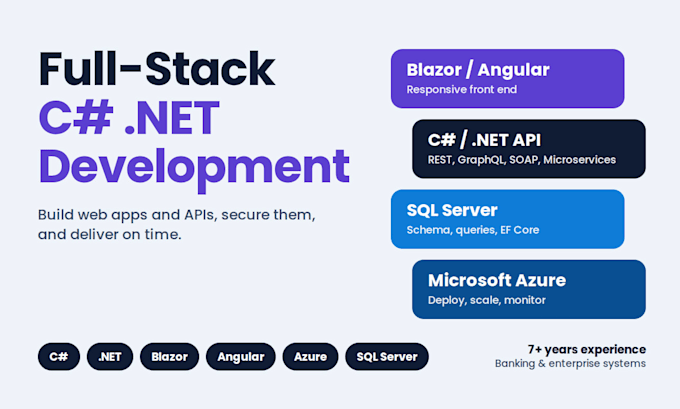Click the purple 'C# .NET' heading
The image size is (680, 409).
[x=129, y=118]
